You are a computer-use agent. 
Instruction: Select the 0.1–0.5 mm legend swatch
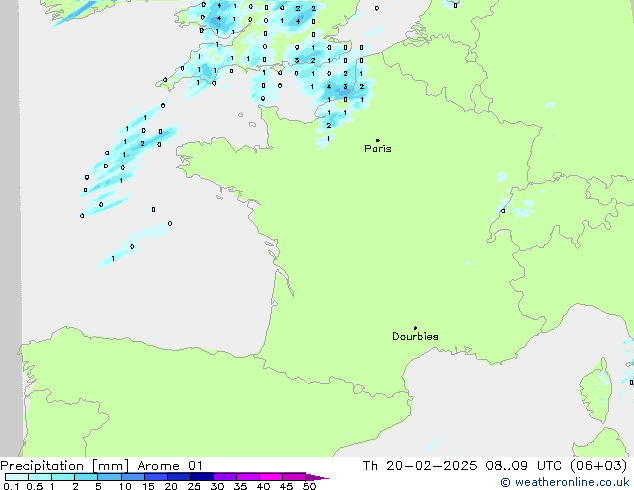17,477
